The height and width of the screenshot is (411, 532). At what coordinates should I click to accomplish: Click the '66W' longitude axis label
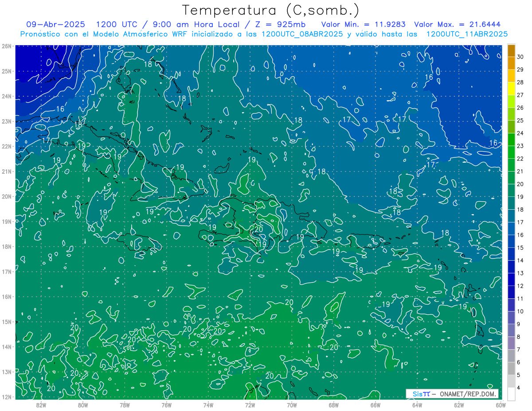pyautogui.click(x=375, y=405)
